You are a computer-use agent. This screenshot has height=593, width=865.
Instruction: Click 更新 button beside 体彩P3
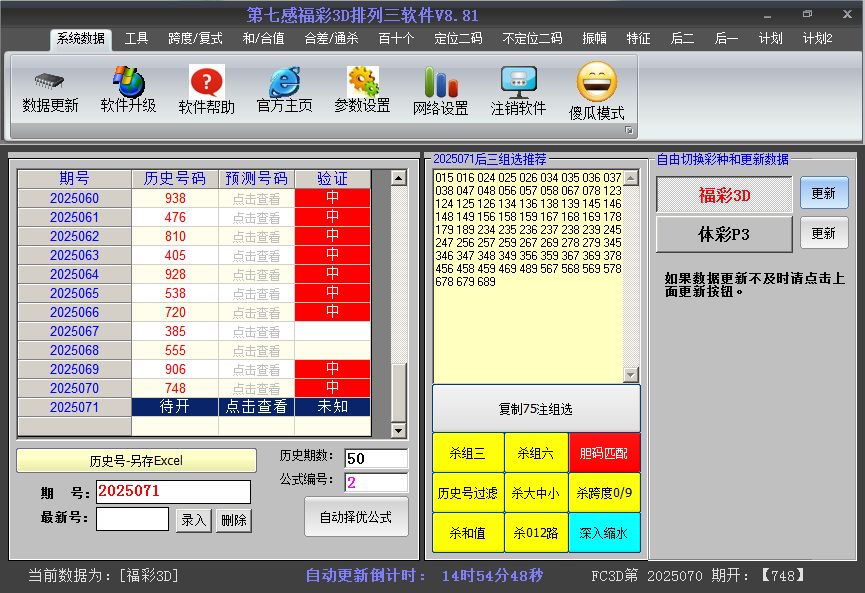824,233
